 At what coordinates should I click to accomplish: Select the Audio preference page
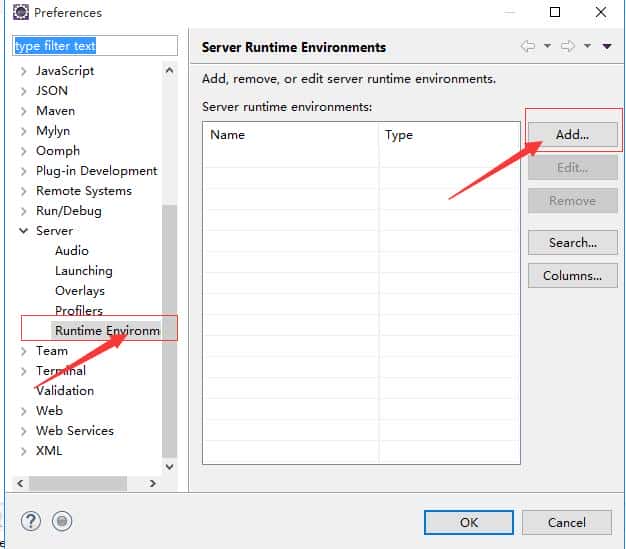[x=72, y=251]
